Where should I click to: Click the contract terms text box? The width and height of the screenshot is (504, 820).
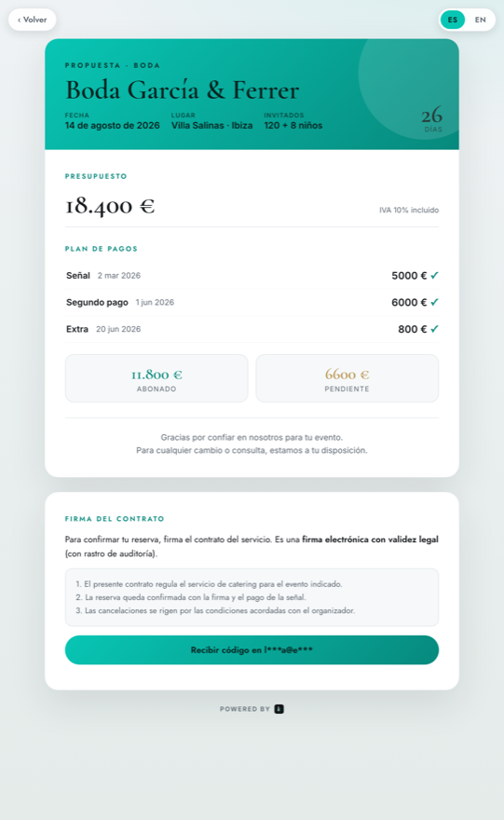coord(252,597)
